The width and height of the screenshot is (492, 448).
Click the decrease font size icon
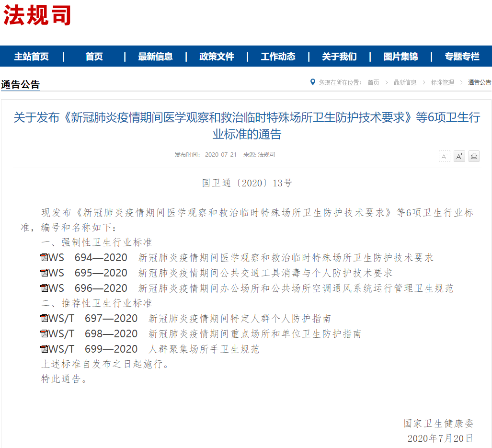click(444, 156)
